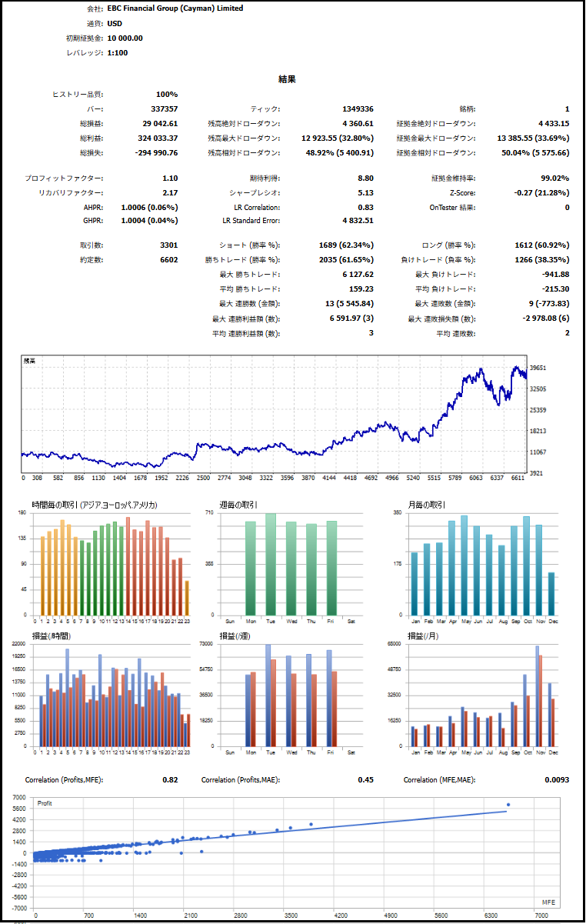Click the 時間毎の取引 chart title
Screen dimensions: 586x924
tap(95, 505)
